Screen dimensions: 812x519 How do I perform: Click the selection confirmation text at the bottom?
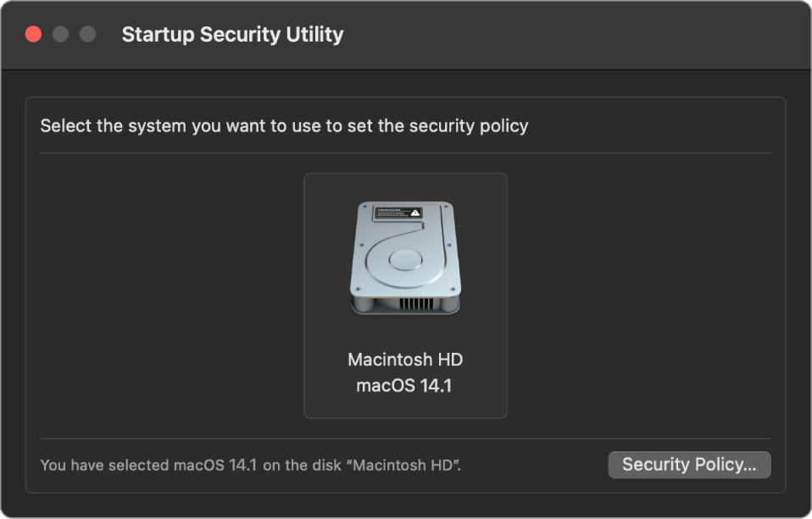[252, 466]
